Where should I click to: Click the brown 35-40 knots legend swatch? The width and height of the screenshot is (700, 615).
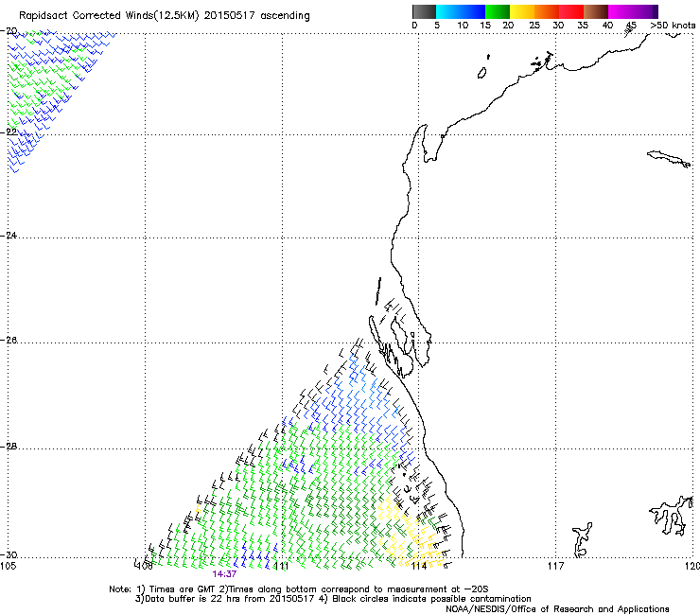point(596,11)
